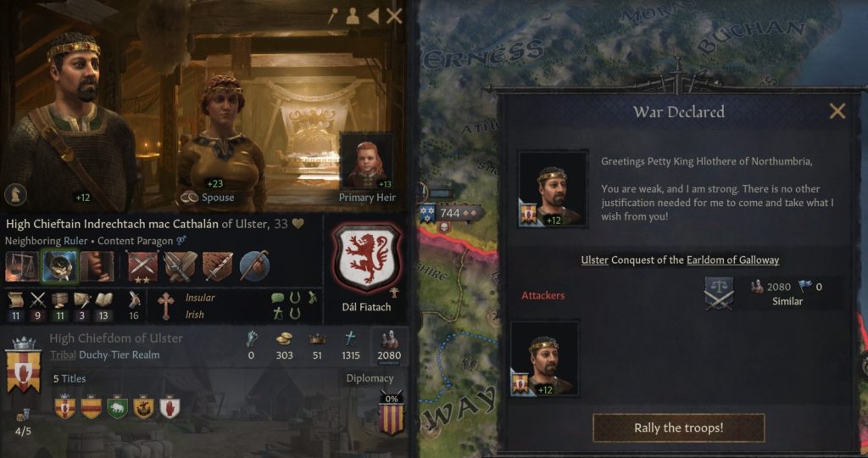Screen dimensions: 868x458
Task: Click the crossed swords war balance icon
Action: pos(719,294)
